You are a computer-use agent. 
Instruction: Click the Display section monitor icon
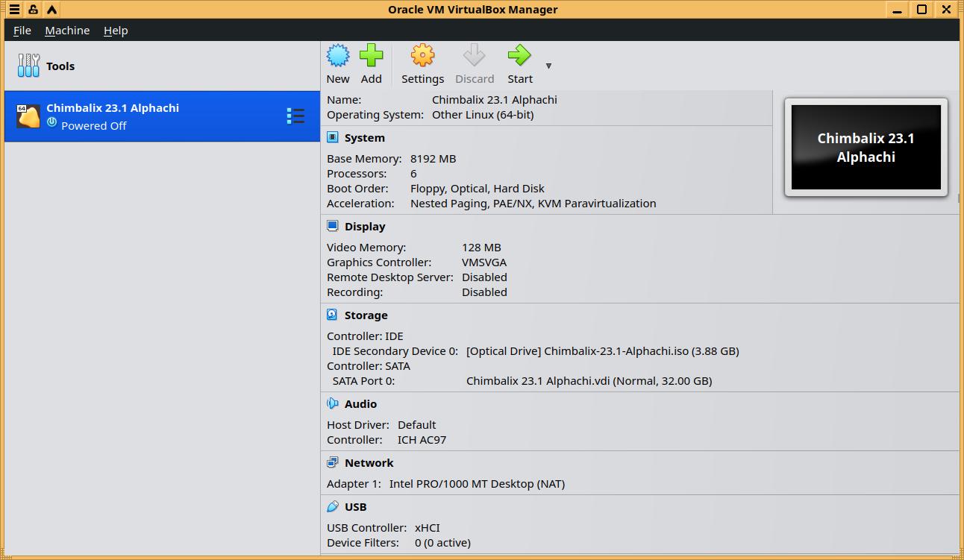[x=333, y=226]
